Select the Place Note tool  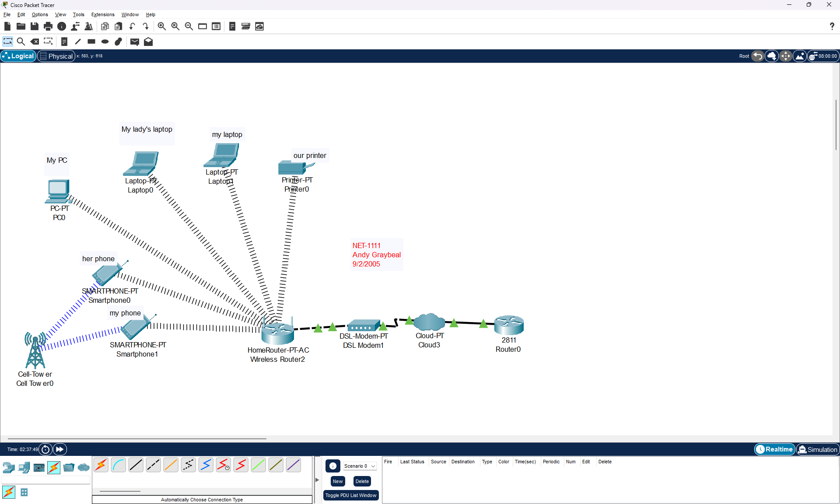pos(64,42)
